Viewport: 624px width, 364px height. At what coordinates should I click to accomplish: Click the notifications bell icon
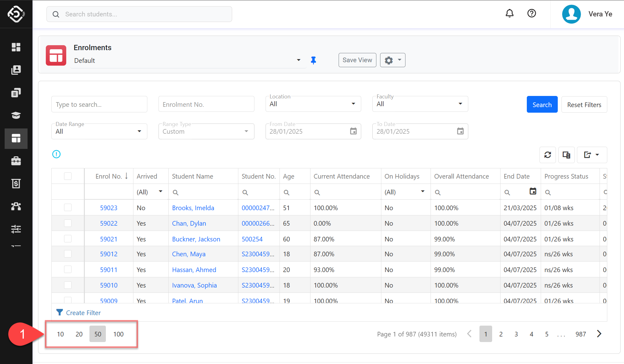pos(509,13)
